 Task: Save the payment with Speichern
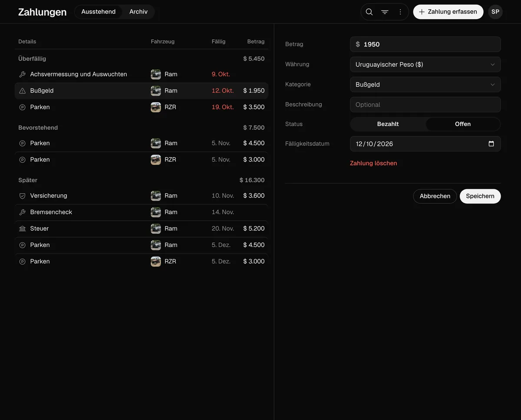click(x=480, y=197)
